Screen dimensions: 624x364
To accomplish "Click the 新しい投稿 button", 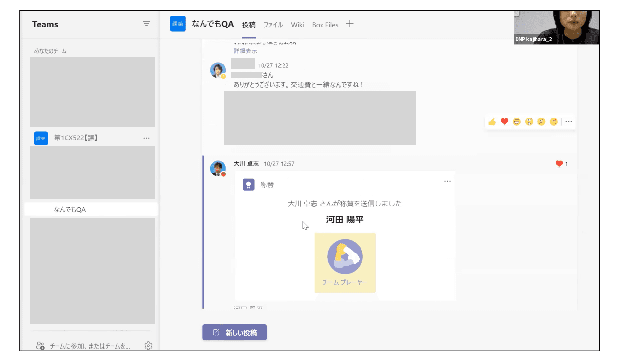I will (x=235, y=332).
